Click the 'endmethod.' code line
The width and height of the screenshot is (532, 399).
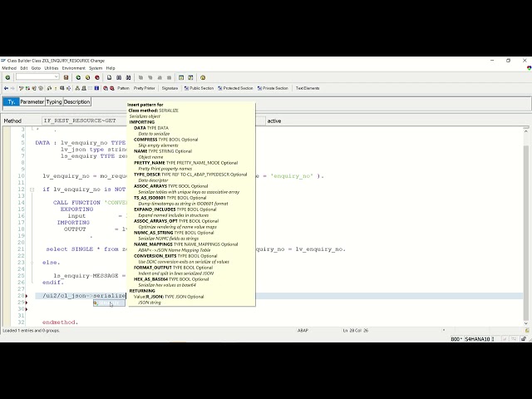[x=60, y=323]
